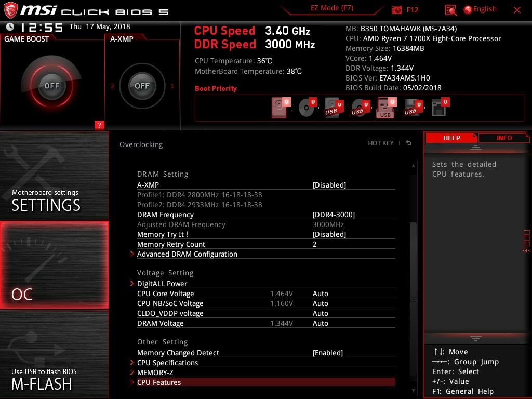Click the F1: General Help hint
This screenshot has width=532, height=399.
463,391
